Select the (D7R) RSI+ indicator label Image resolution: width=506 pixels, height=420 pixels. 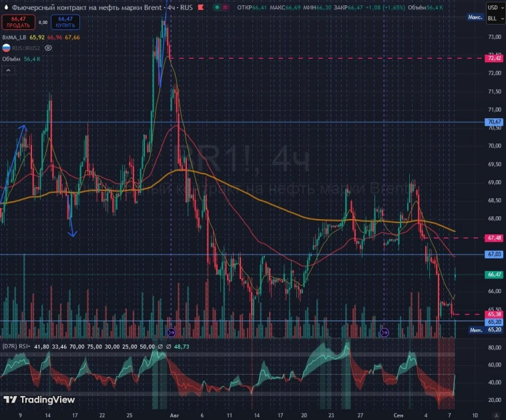coord(16,347)
